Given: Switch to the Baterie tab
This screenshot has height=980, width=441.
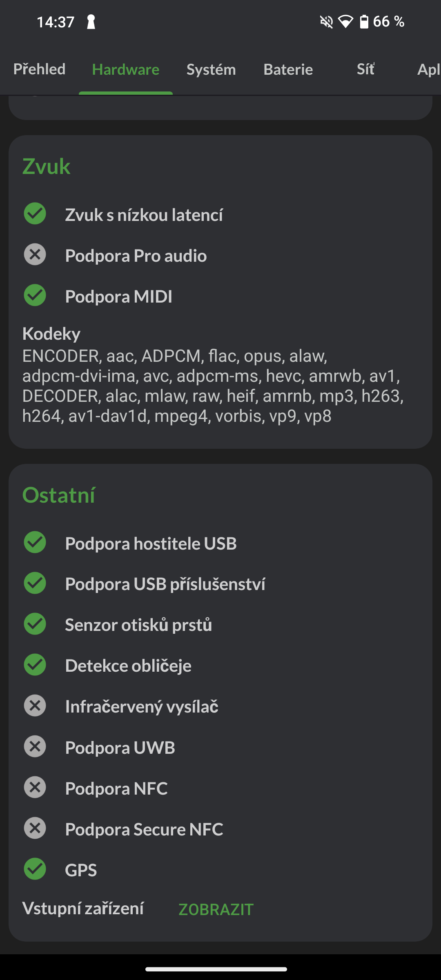Looking at the screenshot, I should 288,69.
